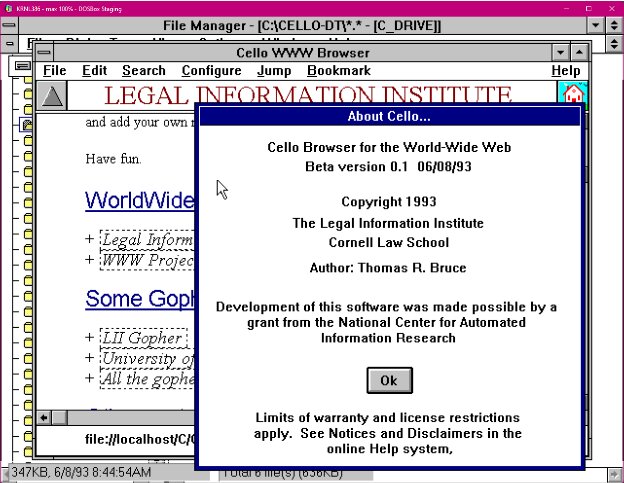Click the DOSBox Staging app icon
The width and height of the screenshot is (624, 483).
click(9, 8)
